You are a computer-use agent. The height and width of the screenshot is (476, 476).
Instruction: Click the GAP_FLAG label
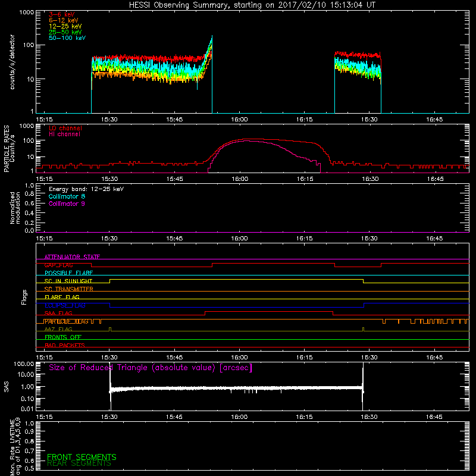coord(58,265)
